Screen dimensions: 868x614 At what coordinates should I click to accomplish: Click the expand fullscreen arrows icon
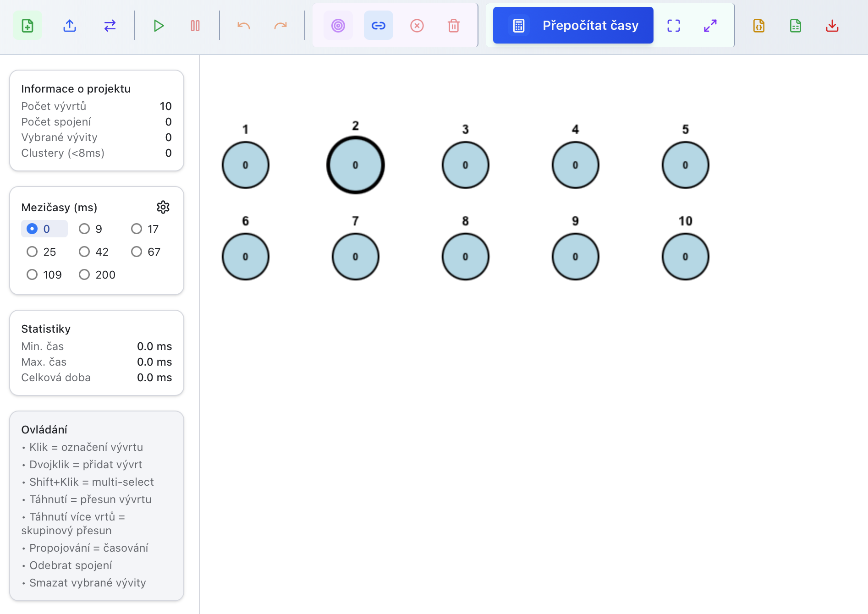(x=710, y=26)
